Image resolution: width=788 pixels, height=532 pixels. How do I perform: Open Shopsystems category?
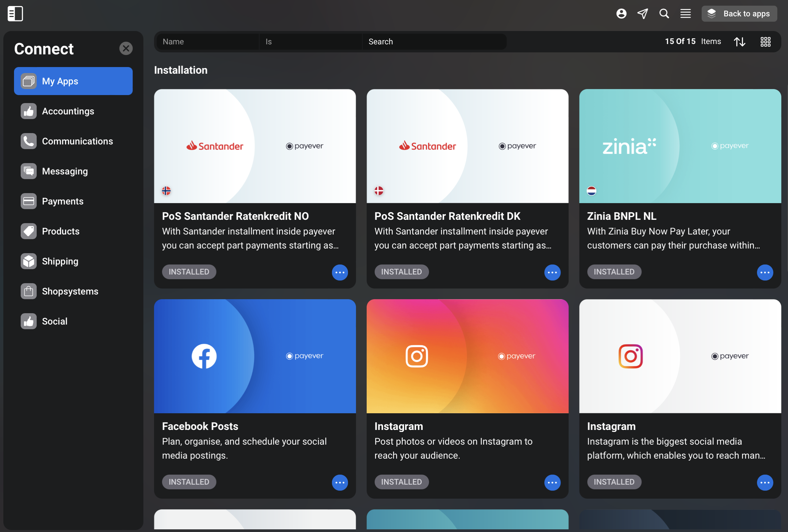(73, 291)
